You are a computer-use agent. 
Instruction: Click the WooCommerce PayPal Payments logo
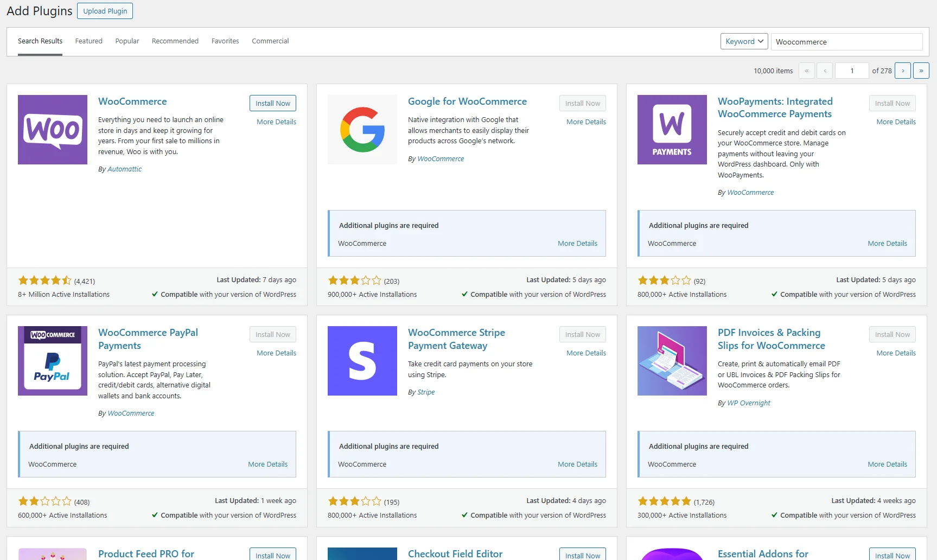pos(53,361)
